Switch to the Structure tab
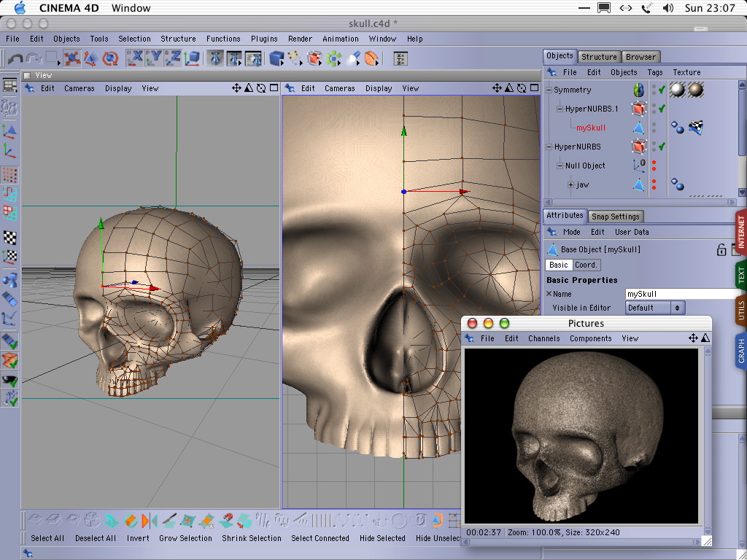Screen dimensions: 747x560 [599, 56]
